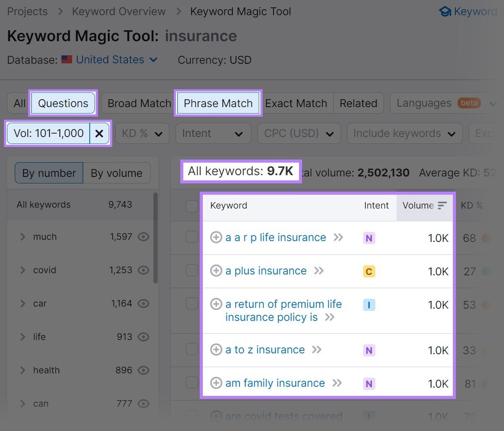The width and height of the screenshot is (504, 431).
Task: Switch to the "By volume" view
Action: 117,173
